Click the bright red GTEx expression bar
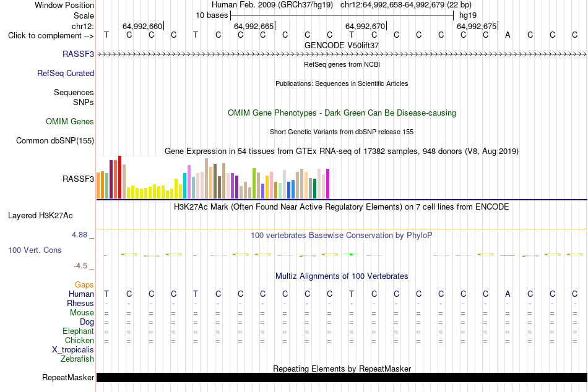 120,177
